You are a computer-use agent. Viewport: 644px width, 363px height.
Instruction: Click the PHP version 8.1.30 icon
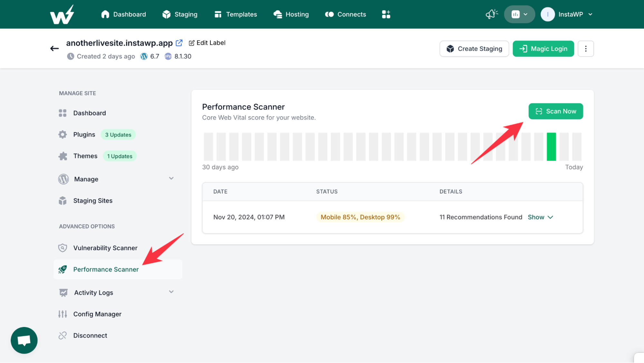click(x=168, y=56)
